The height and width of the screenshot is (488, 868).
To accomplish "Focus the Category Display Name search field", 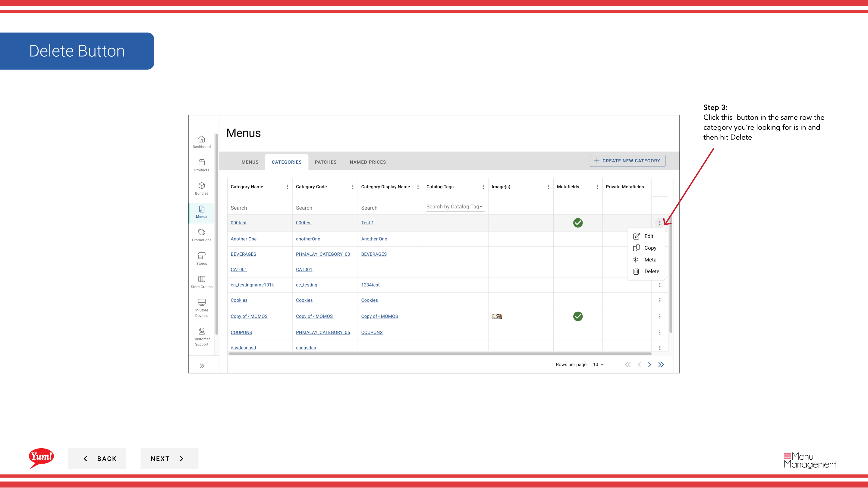I will [390, 208].
